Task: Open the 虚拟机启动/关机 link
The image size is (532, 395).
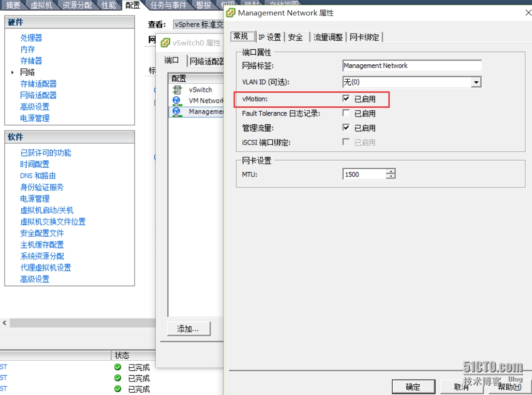Action: pyautogui.click(x=47, y=210)
